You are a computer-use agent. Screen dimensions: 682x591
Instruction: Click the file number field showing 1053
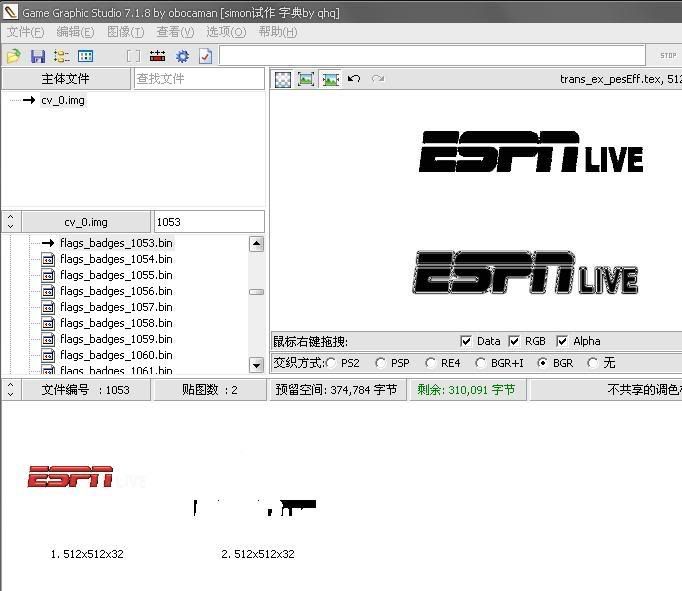(208, 222)
